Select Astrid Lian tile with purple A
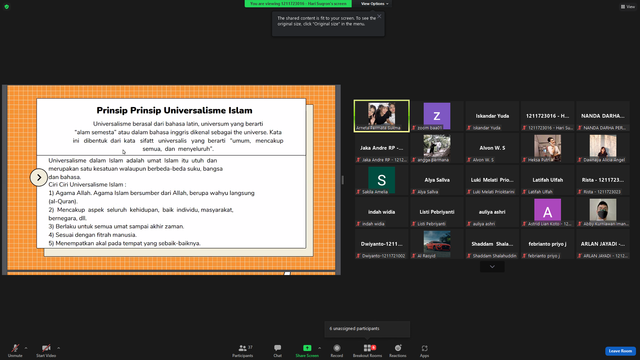Screen dimensions: 640x360 547,212
